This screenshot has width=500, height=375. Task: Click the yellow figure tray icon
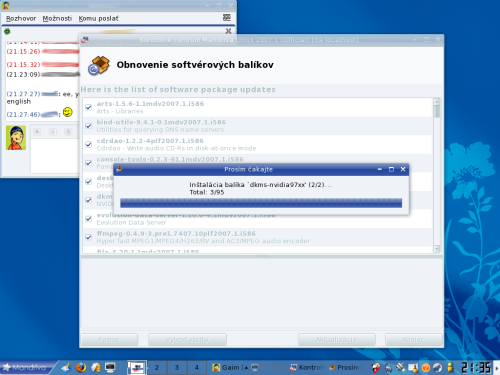(x=451, y=367)
